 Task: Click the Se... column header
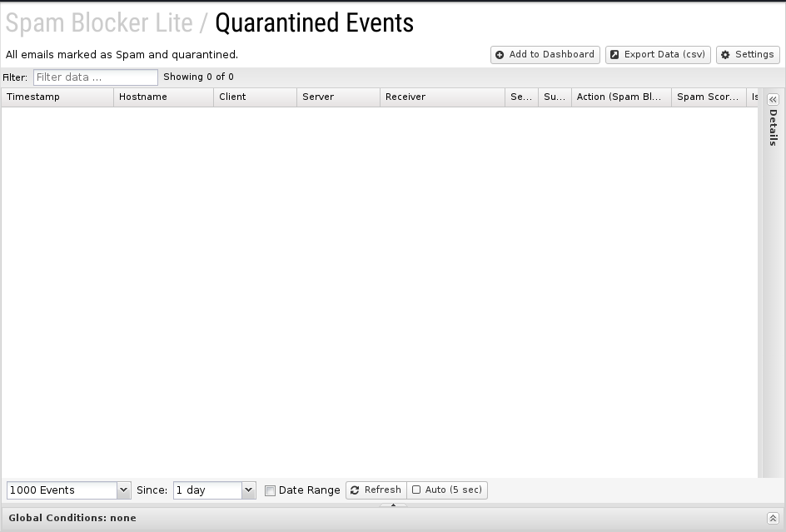tap(521, 97)
